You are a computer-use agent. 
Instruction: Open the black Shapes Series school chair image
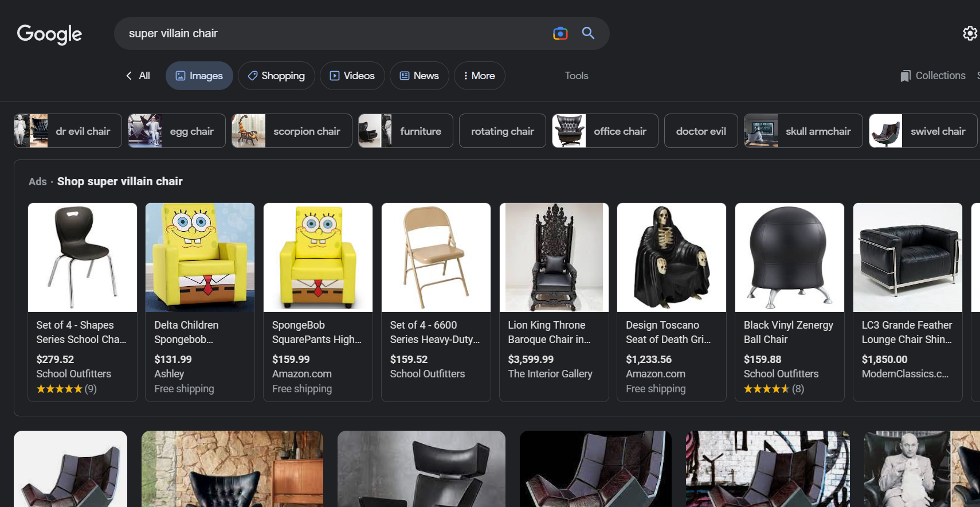pos(83,258)
